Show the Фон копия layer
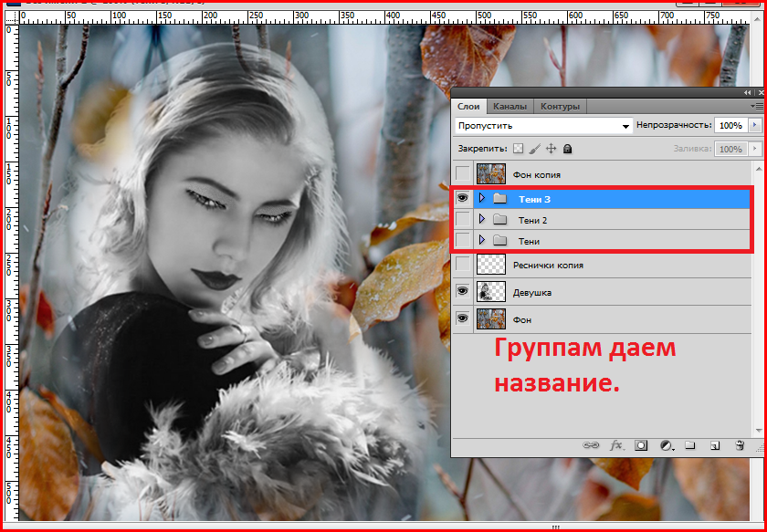 [x=462, y=173]
